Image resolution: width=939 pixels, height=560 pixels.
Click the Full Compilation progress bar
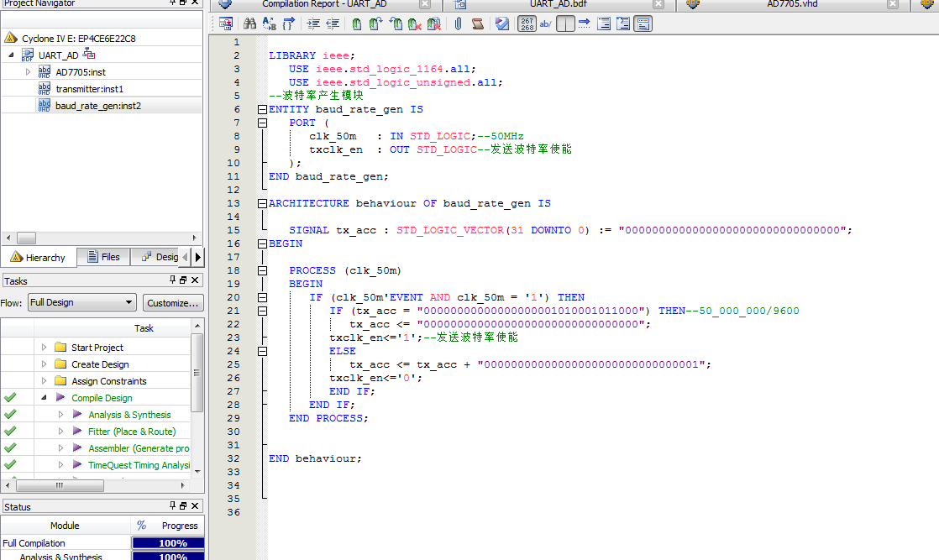[168, 543]
